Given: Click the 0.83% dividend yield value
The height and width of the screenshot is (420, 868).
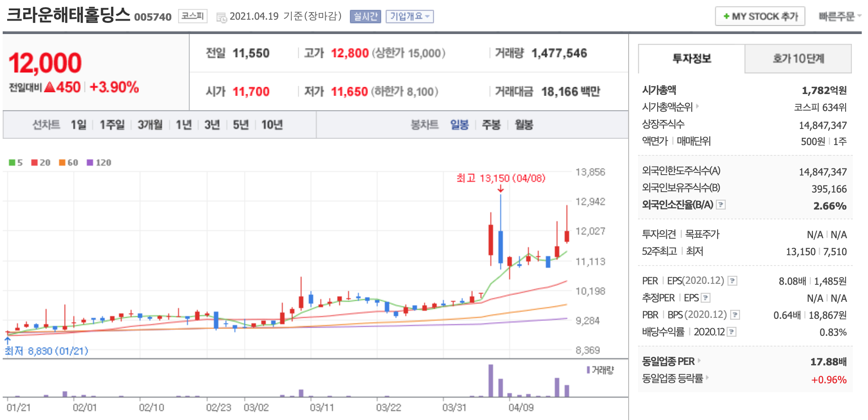Looking at the screenshot, I should 833,332.
